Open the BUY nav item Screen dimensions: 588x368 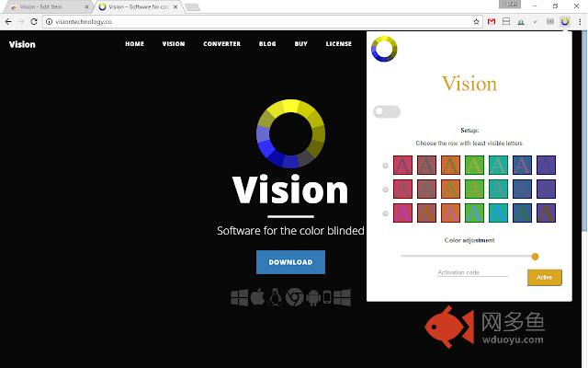(x=300, y=44)
